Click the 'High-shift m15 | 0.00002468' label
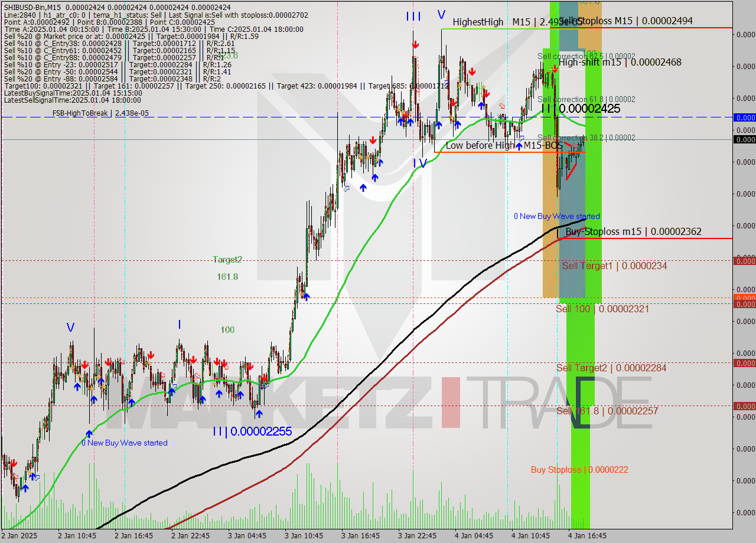The width and height of the screenshot is (756, 543). coord(620,62)
